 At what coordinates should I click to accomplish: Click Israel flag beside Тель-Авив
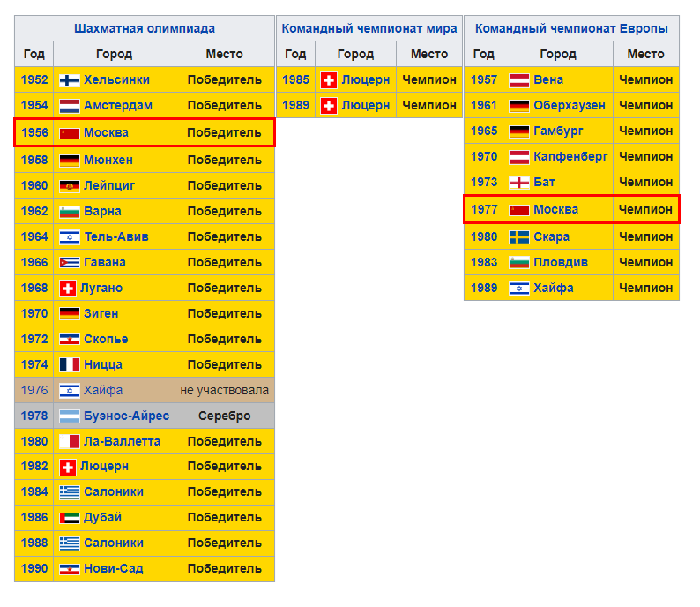pyautogui.click(x=70, y=237)
